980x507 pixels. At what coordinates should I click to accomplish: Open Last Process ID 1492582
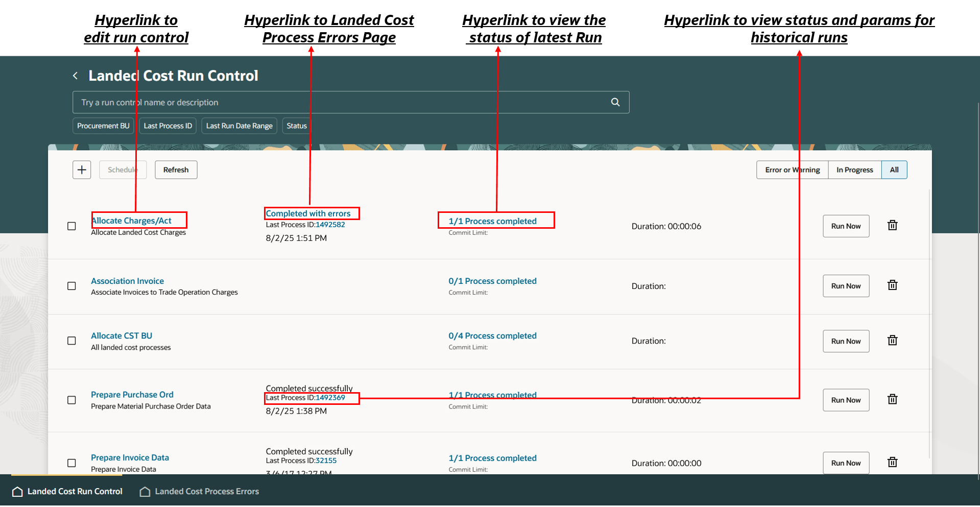pyautogui.click(x=330, y=225)
